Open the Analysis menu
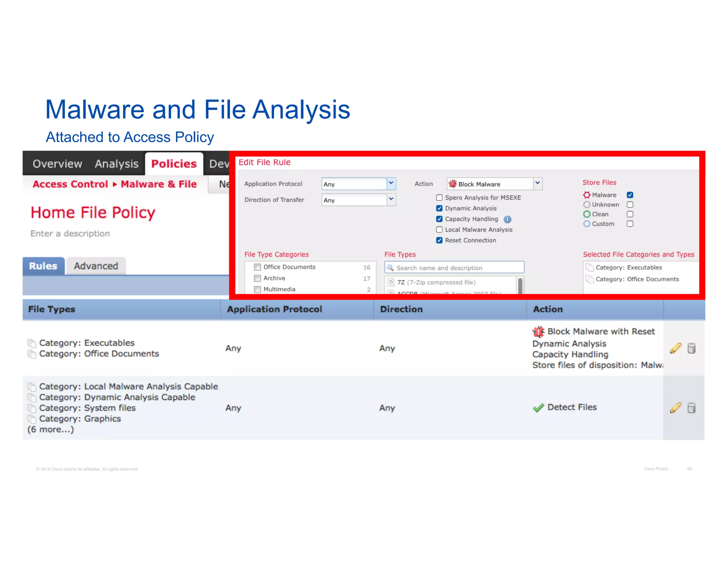 117,164
